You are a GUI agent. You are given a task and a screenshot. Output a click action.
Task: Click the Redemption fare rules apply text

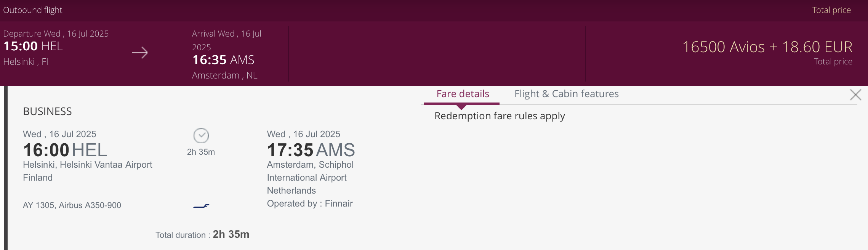(500, 116)
